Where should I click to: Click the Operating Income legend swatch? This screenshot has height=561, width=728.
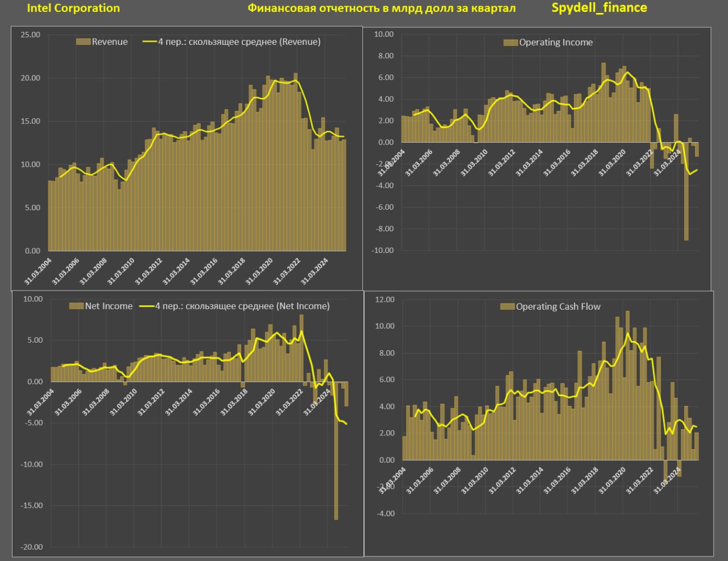click(x=510, y=43)
